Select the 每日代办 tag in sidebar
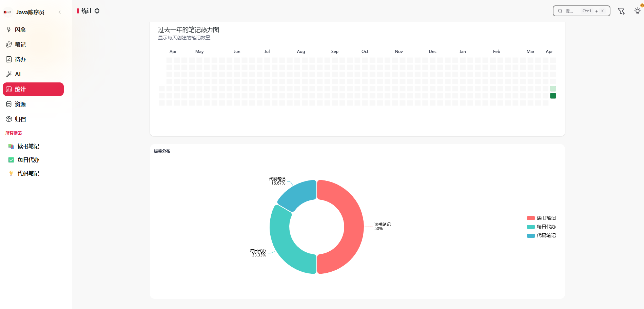 click(28, 160)
